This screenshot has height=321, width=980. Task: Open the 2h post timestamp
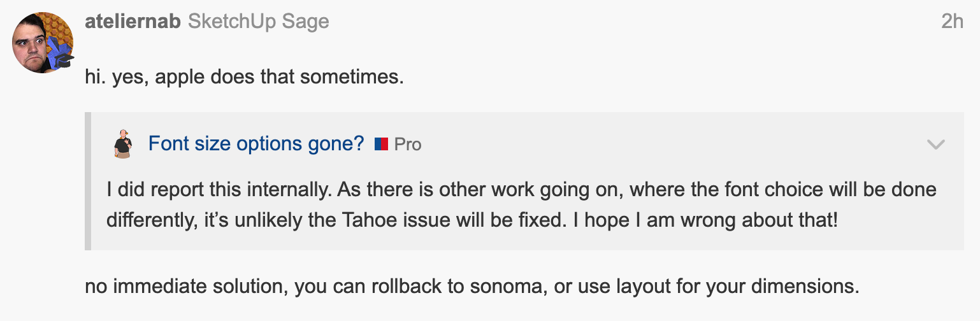pyautogui.click(x=952, y=21)
